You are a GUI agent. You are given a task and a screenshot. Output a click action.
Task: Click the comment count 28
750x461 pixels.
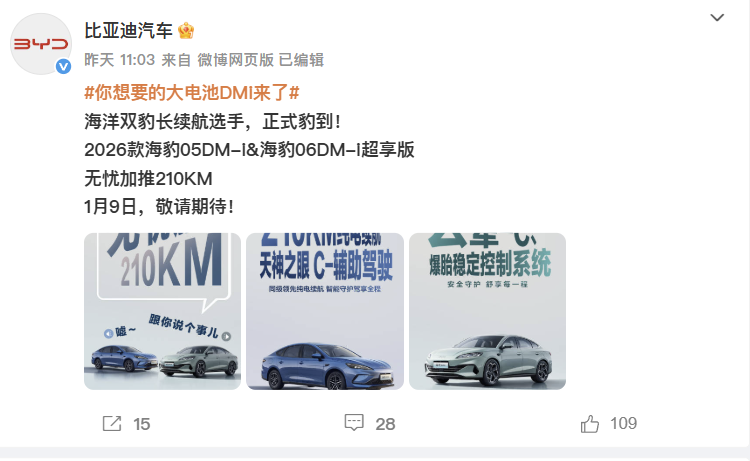click(x=385, y=424)
